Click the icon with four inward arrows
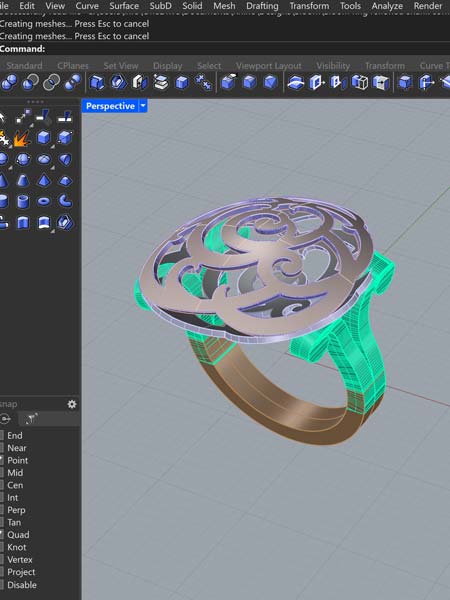The height and width of the screenshot is (600, 450). pos(203,82)
